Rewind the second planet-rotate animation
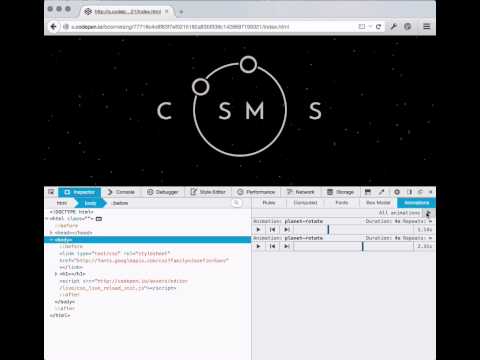Image resolution: width=480 pixels, height=360 pixels. coord(272,246)
